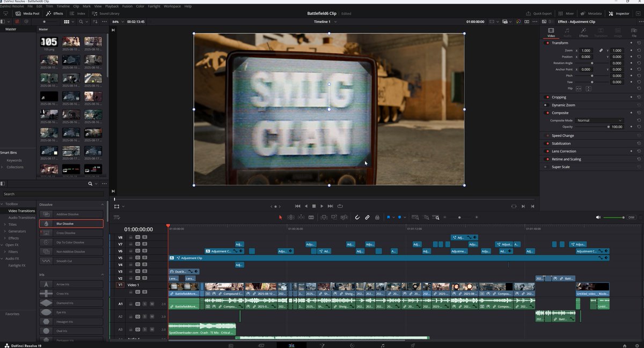Show the Metadata panel
Image resolution: width=644 pixels, height=348 pixels.
click(x=590, y=13)
